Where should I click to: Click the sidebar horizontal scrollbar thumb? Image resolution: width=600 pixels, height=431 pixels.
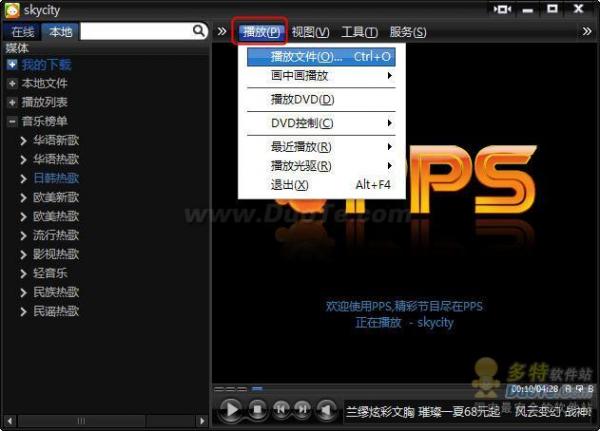pos(81,421)
